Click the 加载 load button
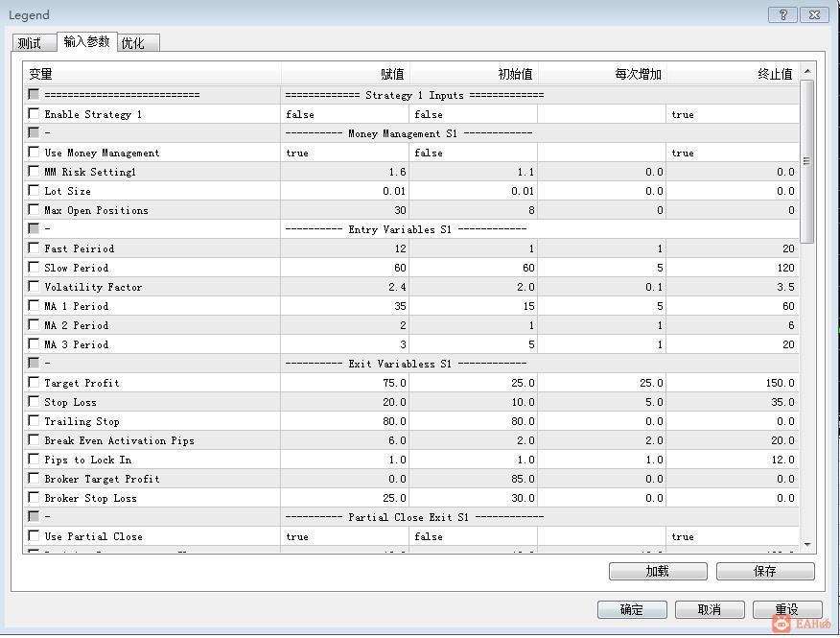 click(x=658, y=571)
